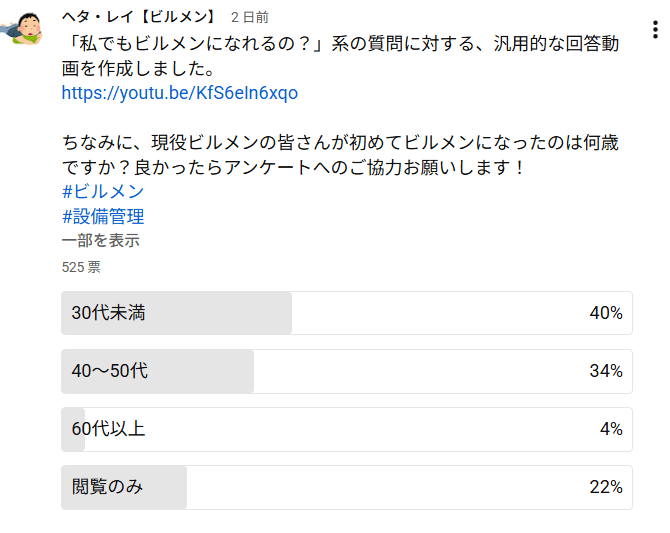Image resolution: width=670 pixels, height=533 pixels.
Task: Click the 4% result percentage
Action: point(611,429)
